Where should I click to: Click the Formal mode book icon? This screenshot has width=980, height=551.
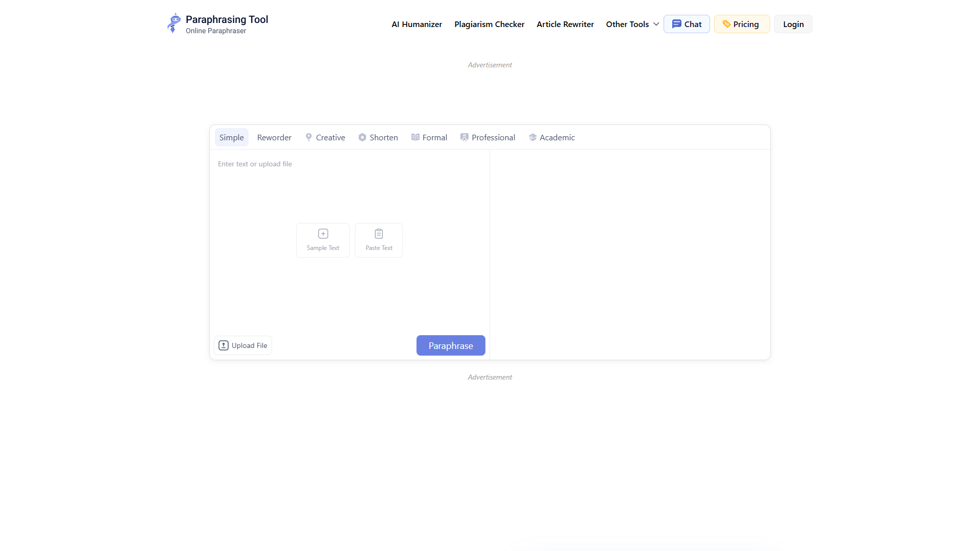[415, 137]
